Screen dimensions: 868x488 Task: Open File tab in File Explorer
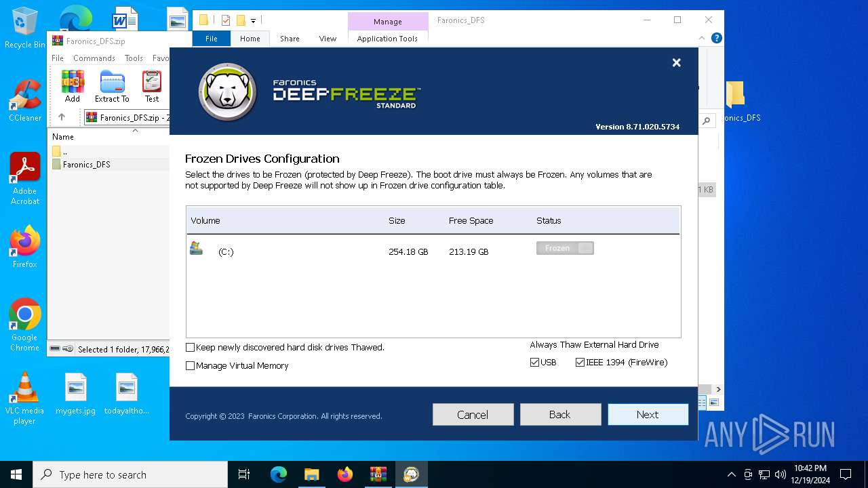point(212,39)
